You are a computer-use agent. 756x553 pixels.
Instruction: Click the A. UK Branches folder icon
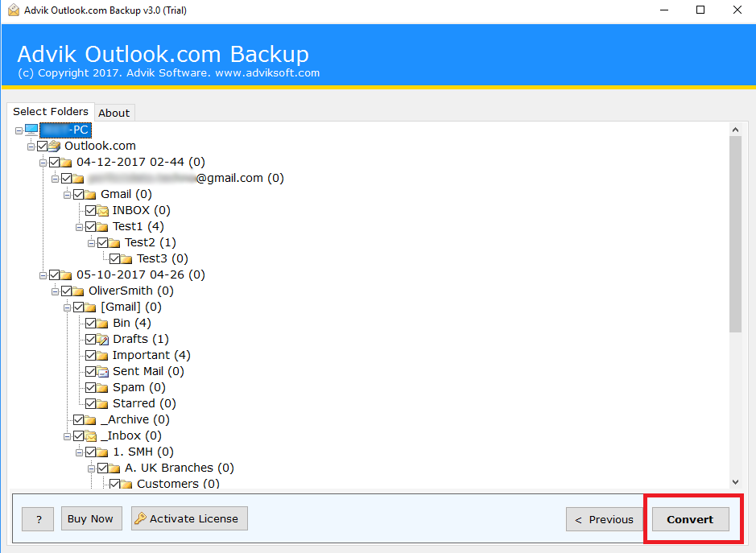(x=114, y=468)
